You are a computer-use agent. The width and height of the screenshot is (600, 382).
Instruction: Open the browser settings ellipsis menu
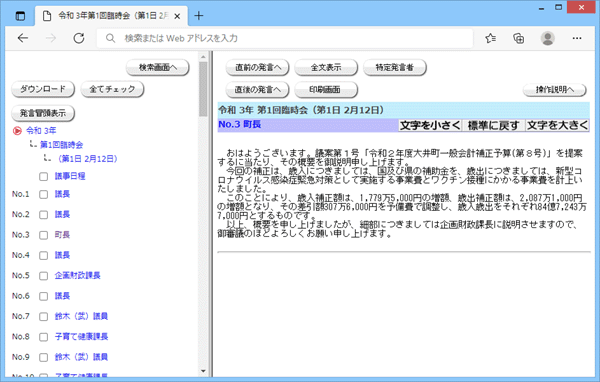[x=577, y=38]
